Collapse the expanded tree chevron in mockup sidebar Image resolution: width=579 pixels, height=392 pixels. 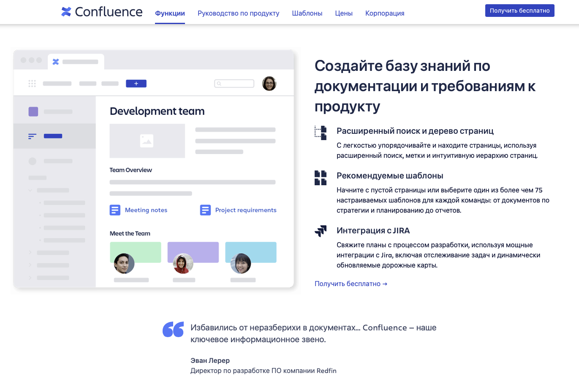click(x=30, y=190)
